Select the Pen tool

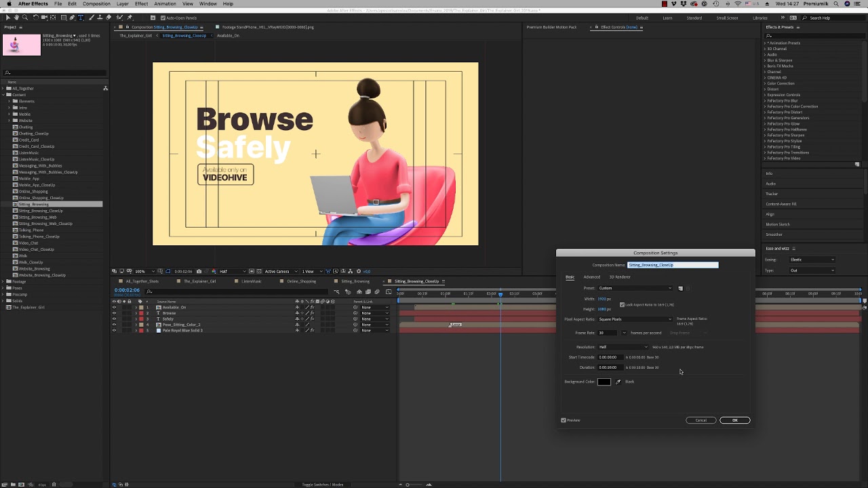click(72, 18)
